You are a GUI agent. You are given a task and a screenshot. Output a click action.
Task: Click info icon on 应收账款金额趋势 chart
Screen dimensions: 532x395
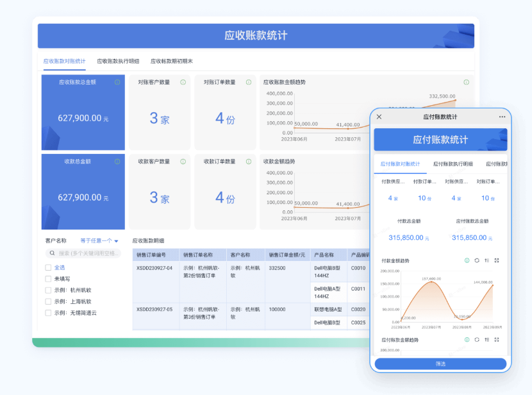click(466, 82)
